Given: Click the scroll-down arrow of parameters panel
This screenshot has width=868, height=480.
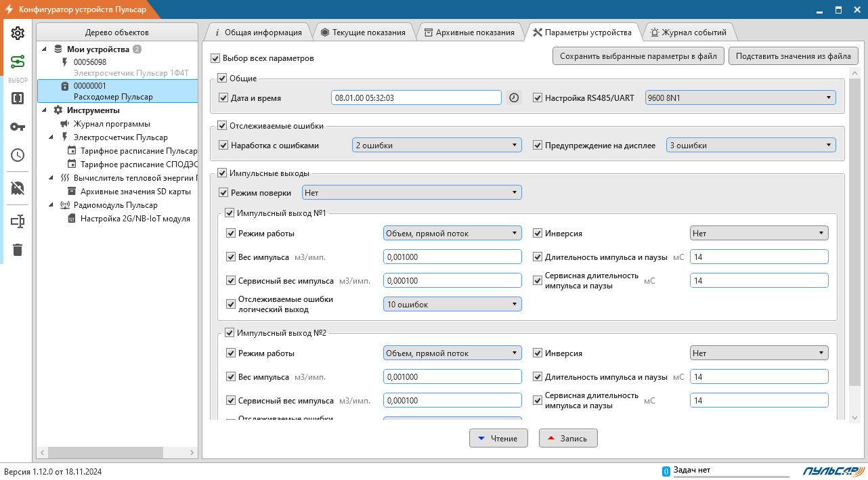Looking at the screenshot, I should pos(854,417).
